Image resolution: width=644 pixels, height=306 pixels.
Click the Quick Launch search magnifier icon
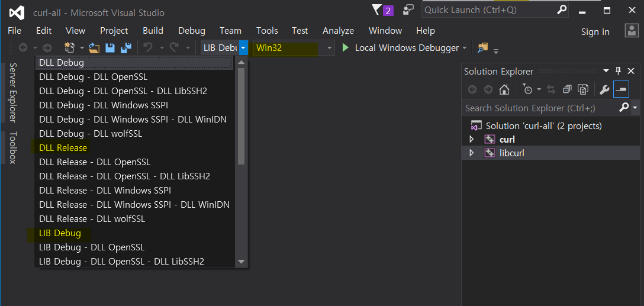click(x=562, y=9)
